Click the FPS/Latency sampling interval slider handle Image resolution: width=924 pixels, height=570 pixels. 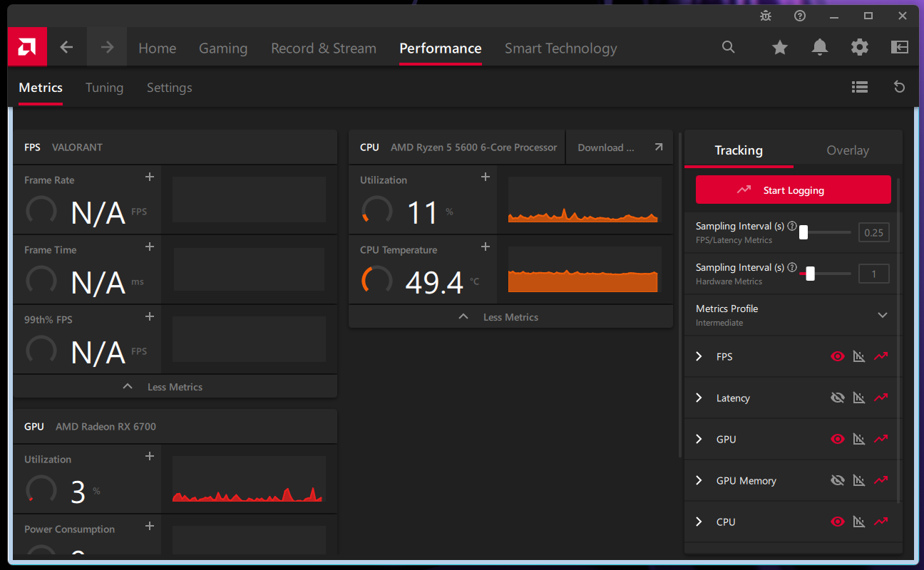click(804, 232)
